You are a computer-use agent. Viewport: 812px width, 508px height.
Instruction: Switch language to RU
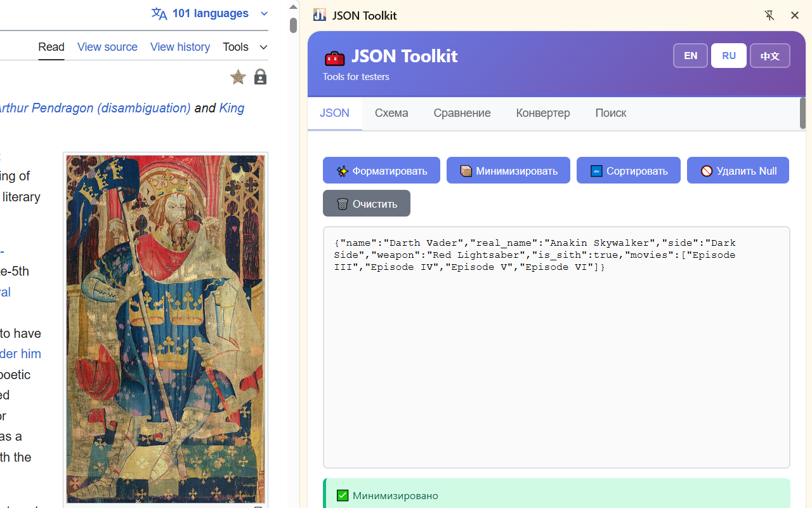point(729,56)
